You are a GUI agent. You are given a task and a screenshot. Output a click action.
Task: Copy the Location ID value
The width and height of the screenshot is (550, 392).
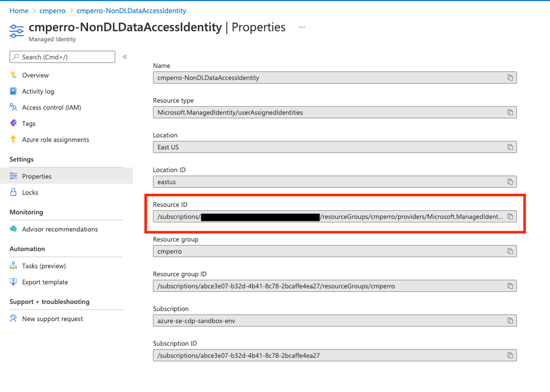tap(510, 182)
